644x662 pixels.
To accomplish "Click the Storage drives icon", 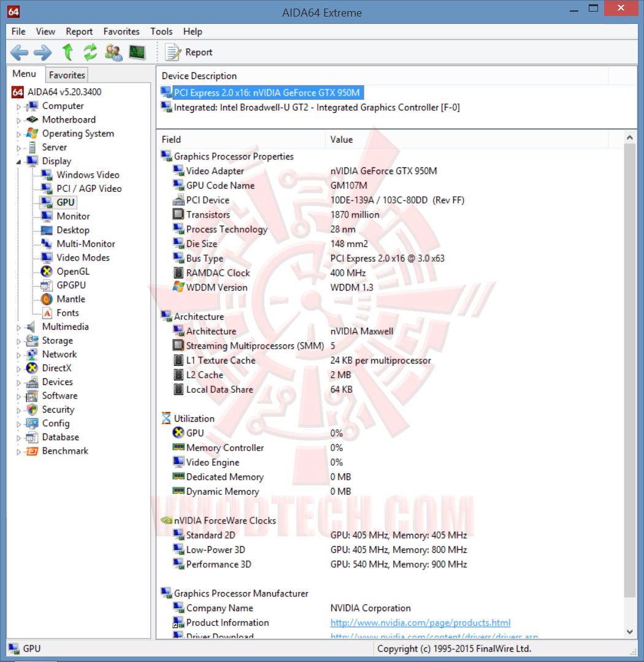I will click(x=32, y=340).
